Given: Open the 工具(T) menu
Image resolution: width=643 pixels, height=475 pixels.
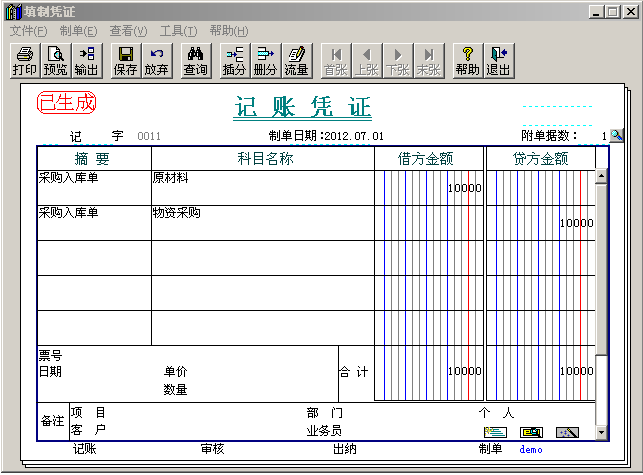Looking at the screenshot, I should 178,31.
